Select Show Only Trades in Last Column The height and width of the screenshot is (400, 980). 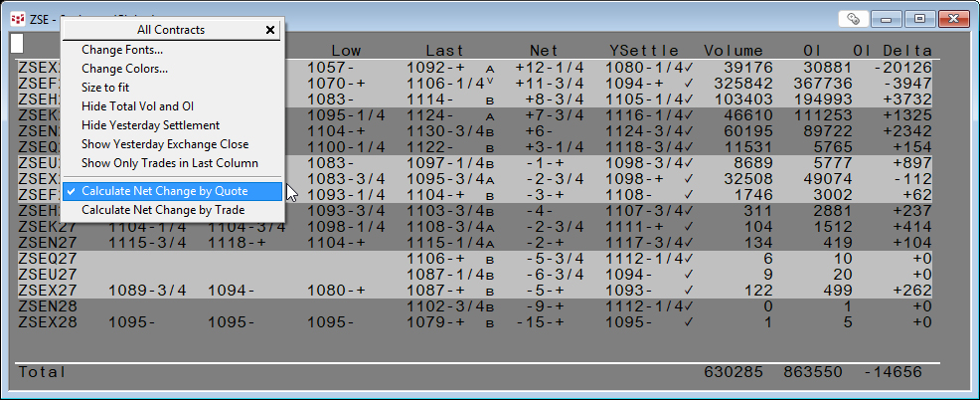pyautogui.click(x=169, y=163)
